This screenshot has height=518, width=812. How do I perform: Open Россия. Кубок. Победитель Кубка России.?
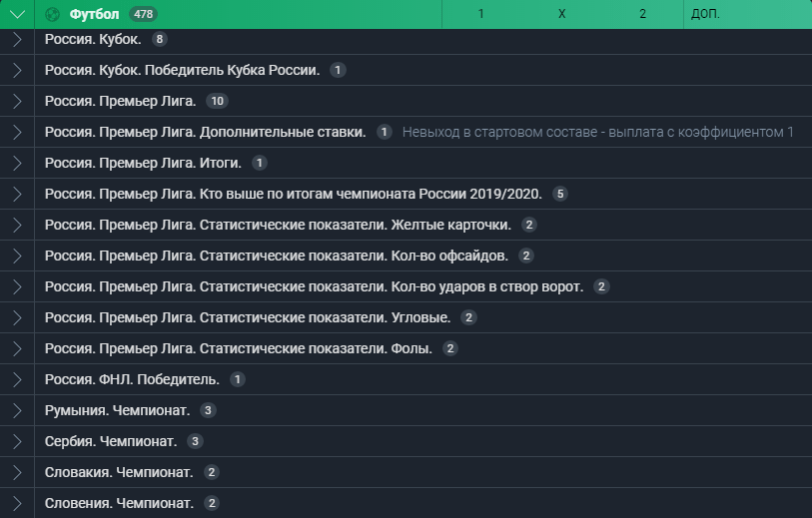coord(183,70)
